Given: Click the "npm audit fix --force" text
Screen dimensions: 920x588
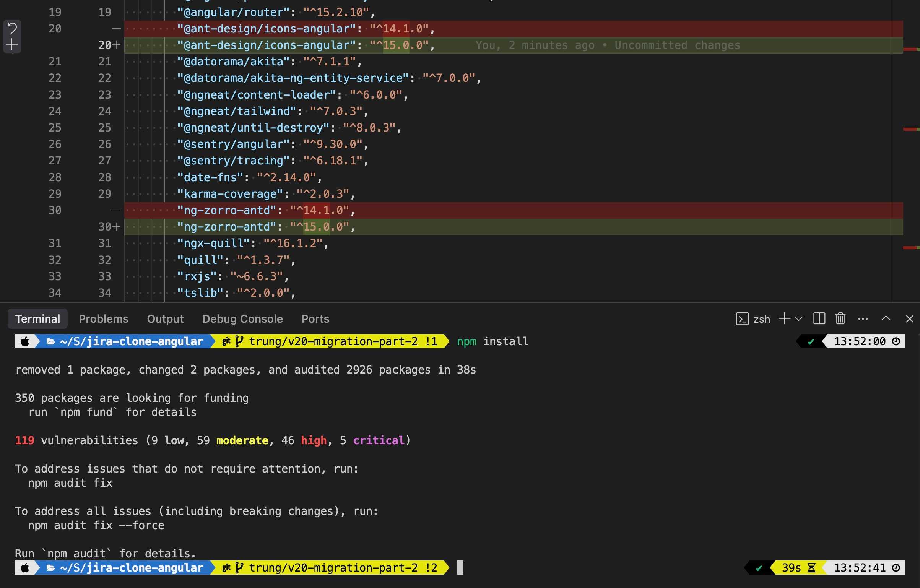Looking at the screenshot, I should tap(96, 525).
